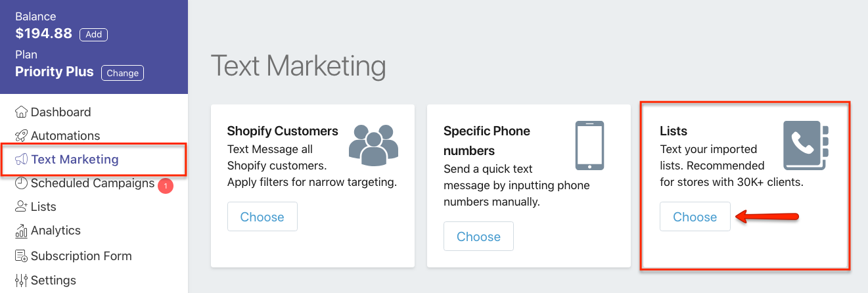Click the phone book icon on the Lists card
This screenshot has height=293, width=868.
tap(806, 146)
